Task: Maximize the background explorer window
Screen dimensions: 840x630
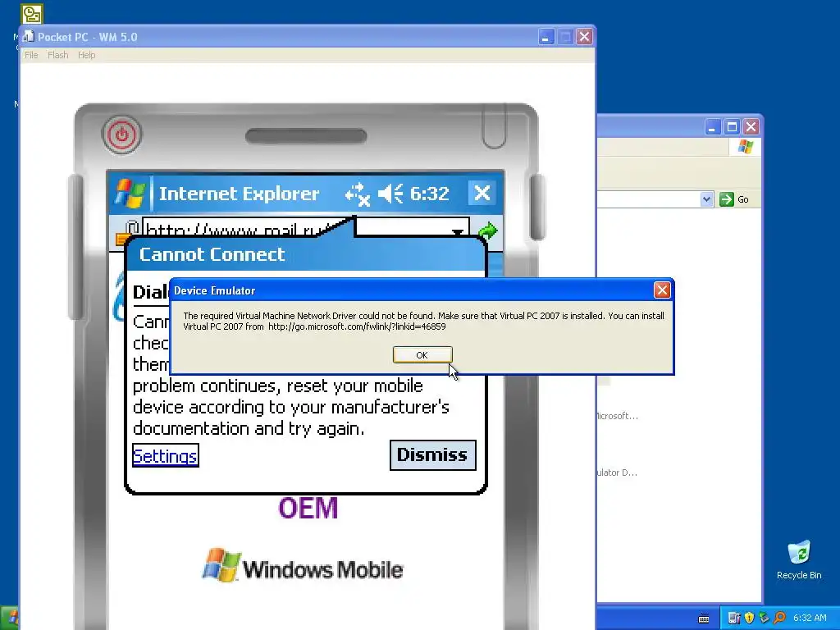Action: pyautogui.click(x=732, y=127)
